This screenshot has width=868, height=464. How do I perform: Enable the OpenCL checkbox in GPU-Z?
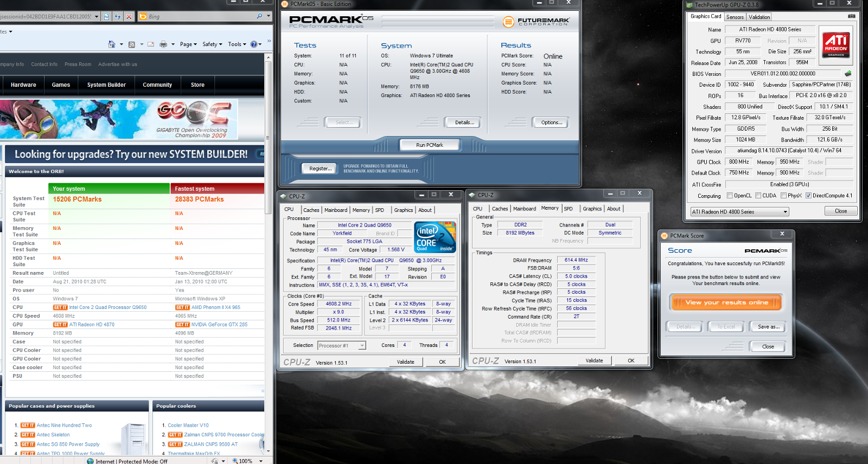[x=730, y=196]
